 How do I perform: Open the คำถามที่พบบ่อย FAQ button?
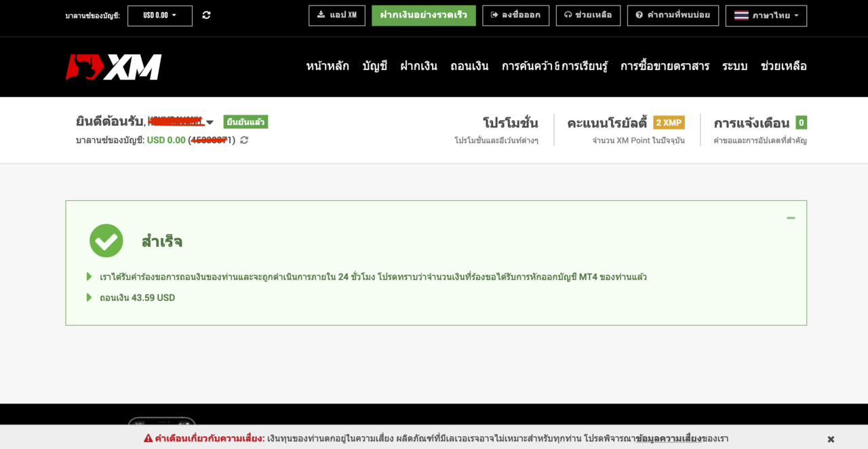point(673,15)
